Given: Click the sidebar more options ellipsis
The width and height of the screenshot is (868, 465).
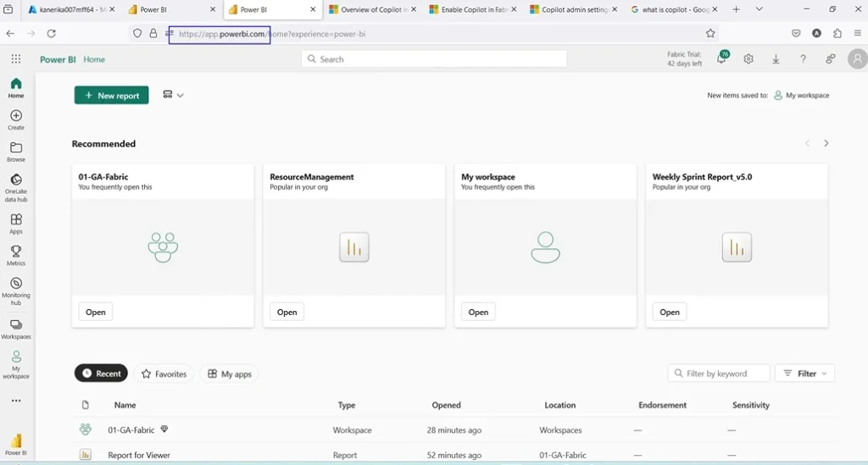Looking at the screenshot, I should point(16,401).
